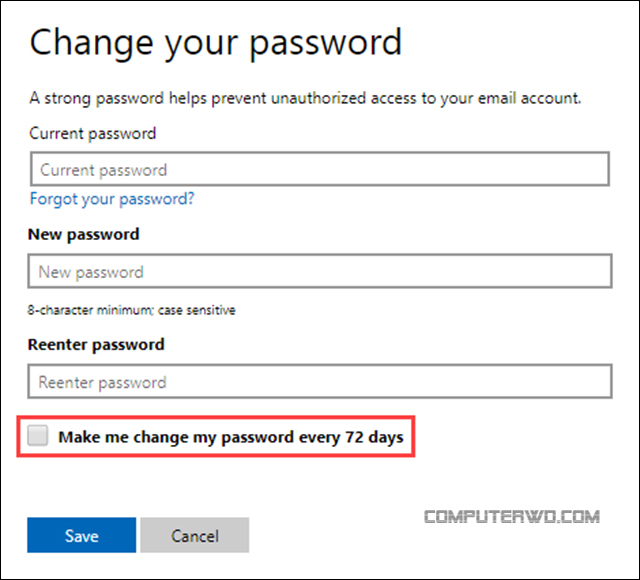Enable the change password every 72 days checkbox
Image resolution: width=640 pixels, height=580 pixels.
38,436
